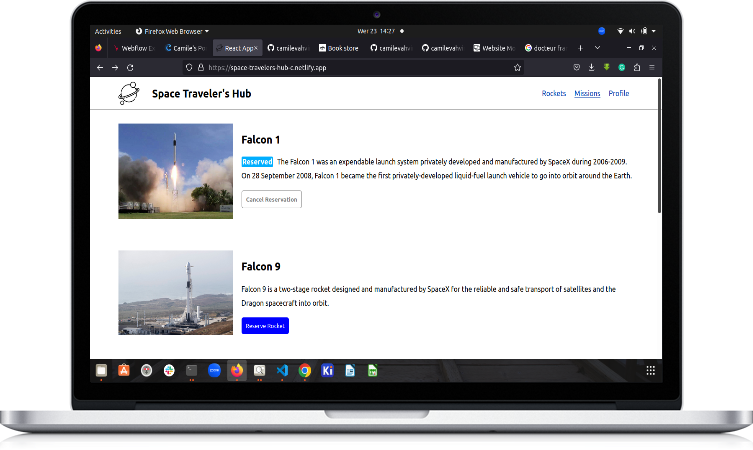The width and height of the screenshot is (753, 450).
Task: Click the green circular Grammarly extension icon
Action: 622,68
